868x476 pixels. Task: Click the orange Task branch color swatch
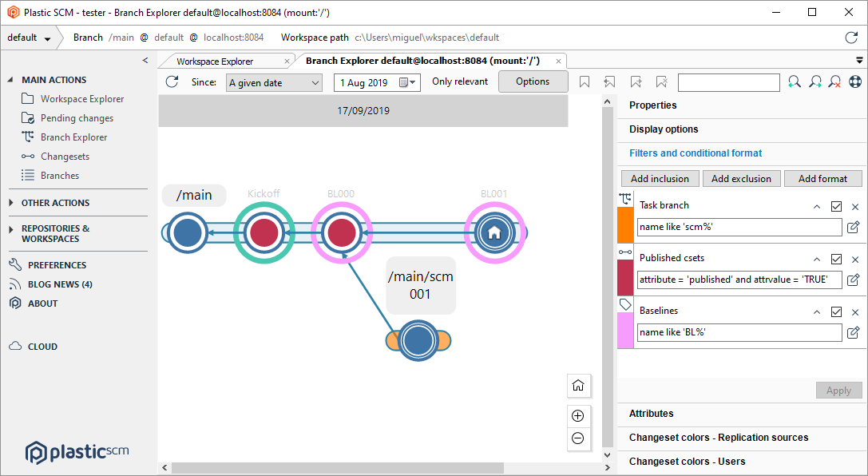point(625,224)
